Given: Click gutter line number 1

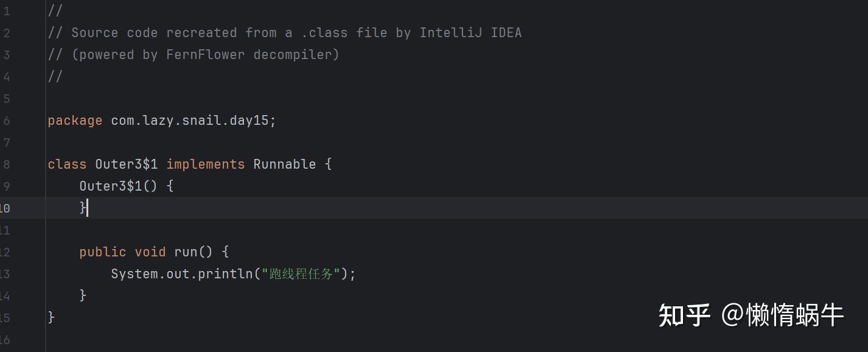Looking at the screenshot, I should [x=6, y=11].
